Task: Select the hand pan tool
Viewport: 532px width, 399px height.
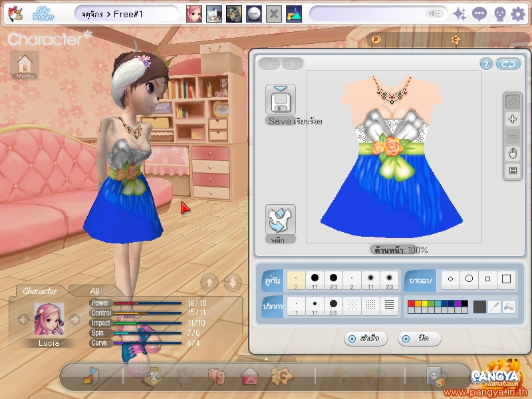Action: [513, 154]
